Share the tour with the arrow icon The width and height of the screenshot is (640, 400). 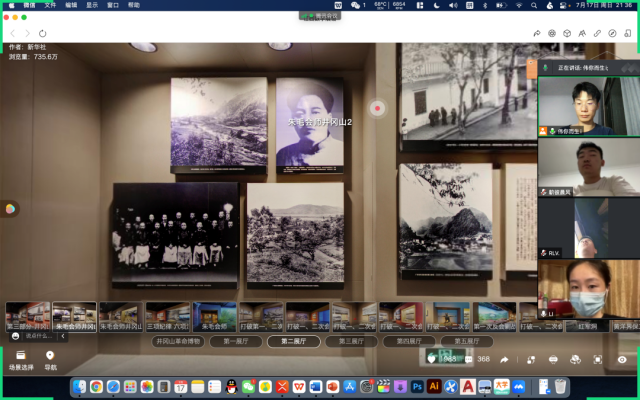pyautogui.click(x=504, y=360)
